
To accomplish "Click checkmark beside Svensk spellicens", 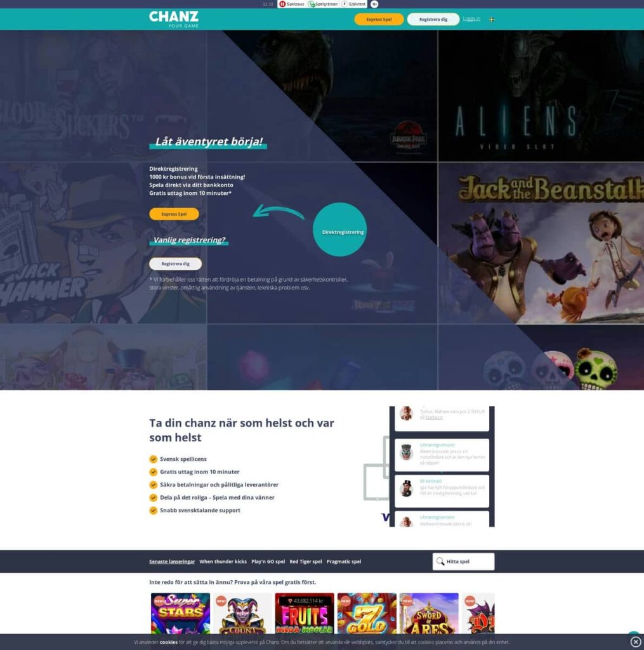I will coord(154,459).
